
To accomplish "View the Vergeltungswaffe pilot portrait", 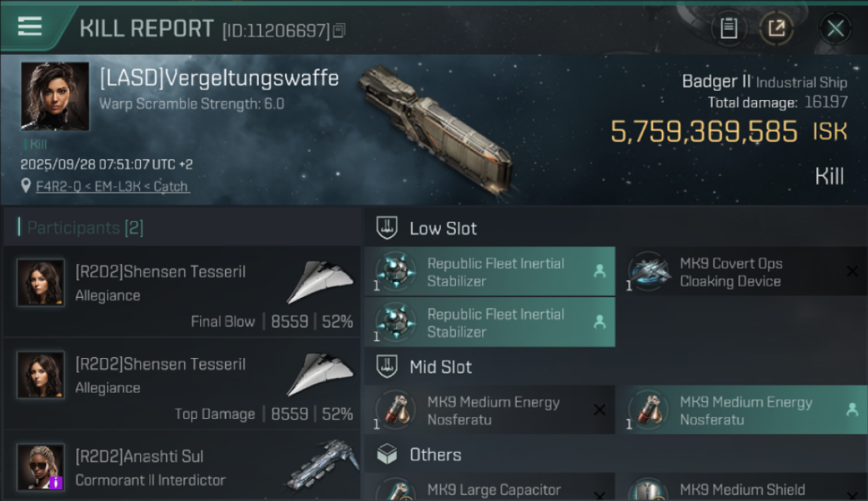I will point(55,96).
